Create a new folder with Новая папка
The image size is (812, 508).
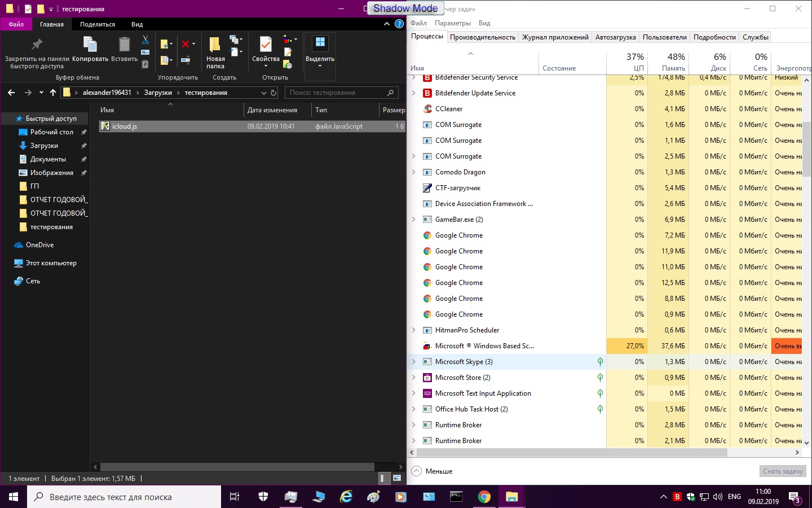coord(215,52)
